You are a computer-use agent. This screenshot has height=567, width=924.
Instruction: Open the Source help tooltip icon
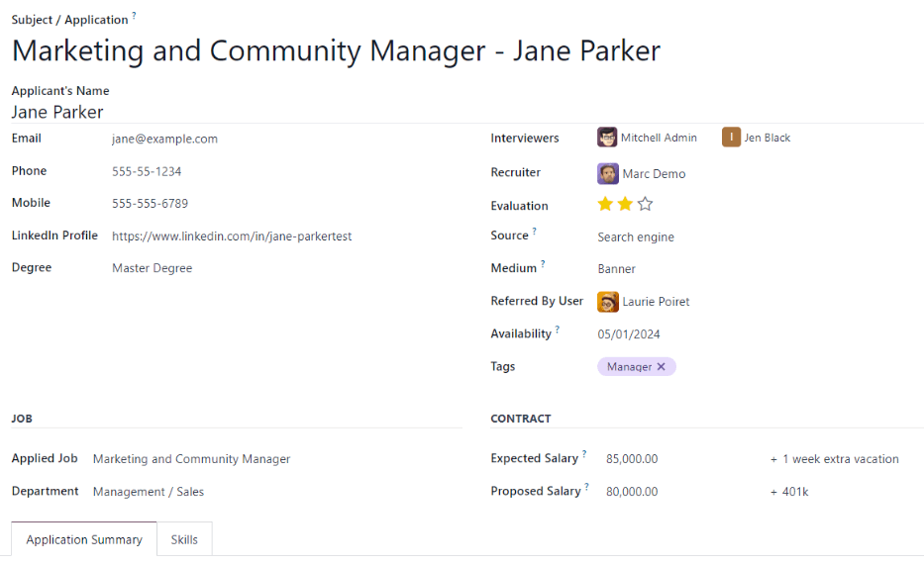click(535, 232)
